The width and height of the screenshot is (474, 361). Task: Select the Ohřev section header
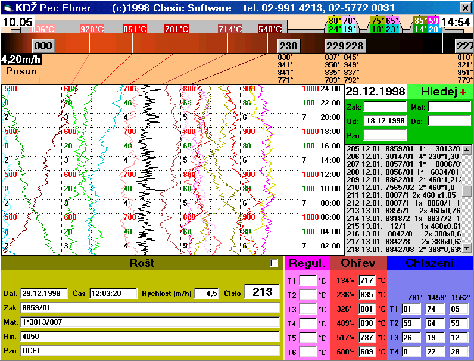(x=358, y=263)
